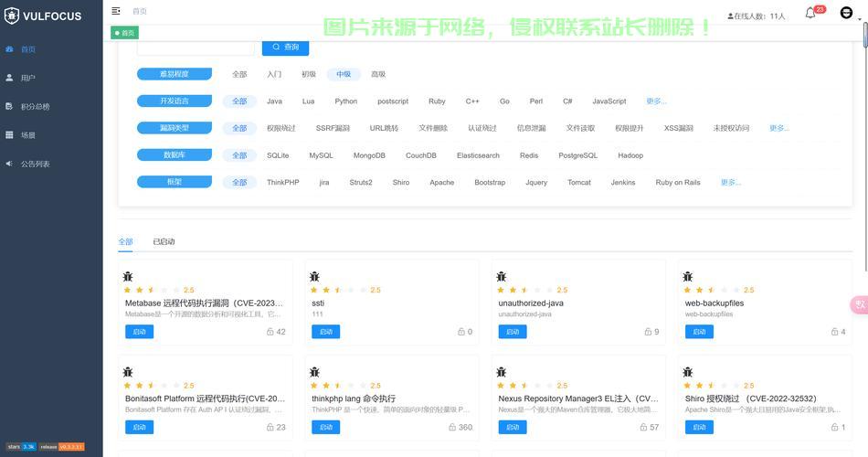
Task: Switch to the 全部 tab above the cards
Action: tap(126, 241)
